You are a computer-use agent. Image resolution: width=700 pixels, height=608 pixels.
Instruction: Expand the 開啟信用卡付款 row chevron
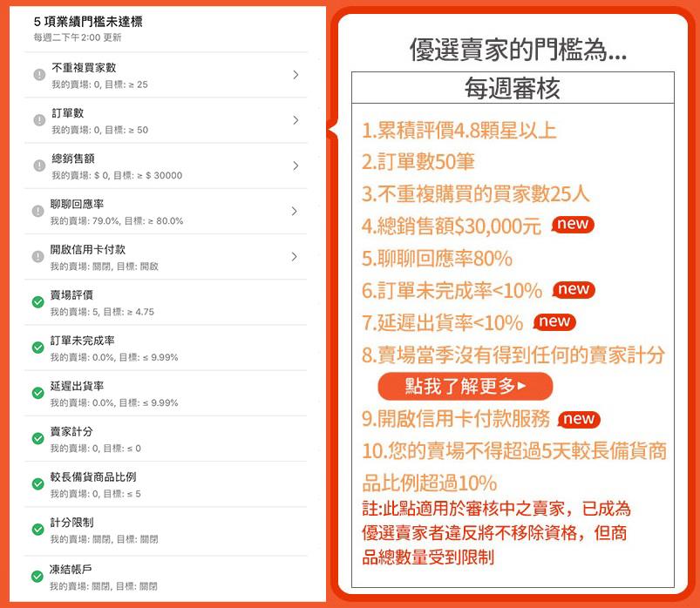(x=296, y=255)
